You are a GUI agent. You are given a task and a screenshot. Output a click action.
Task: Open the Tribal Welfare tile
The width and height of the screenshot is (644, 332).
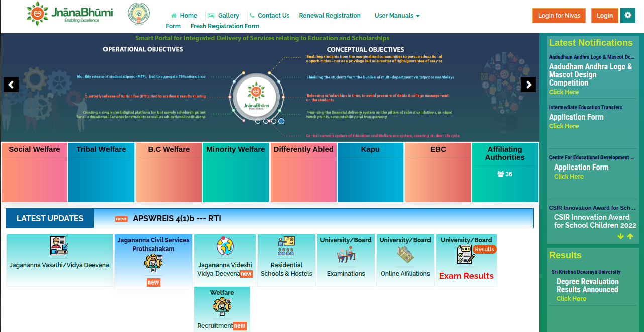point(101,173)
